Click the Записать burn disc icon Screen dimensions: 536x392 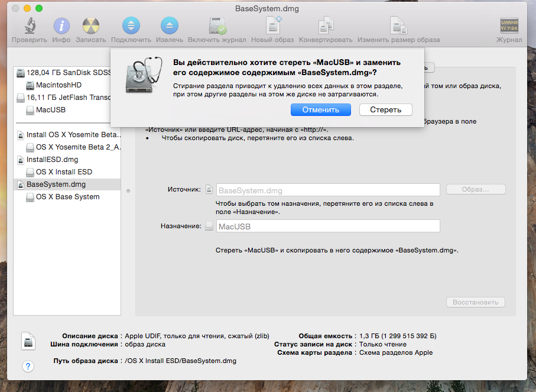[x=90, y=27]
